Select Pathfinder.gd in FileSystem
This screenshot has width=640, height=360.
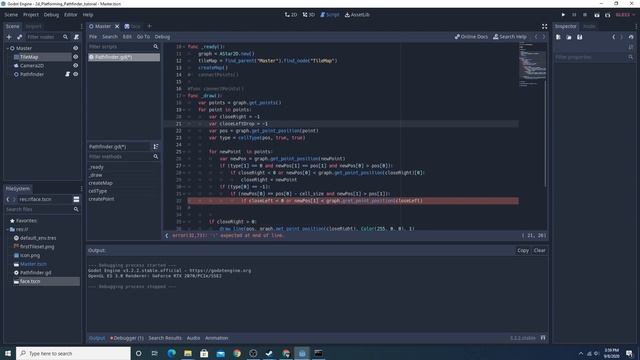click(36, 273)
